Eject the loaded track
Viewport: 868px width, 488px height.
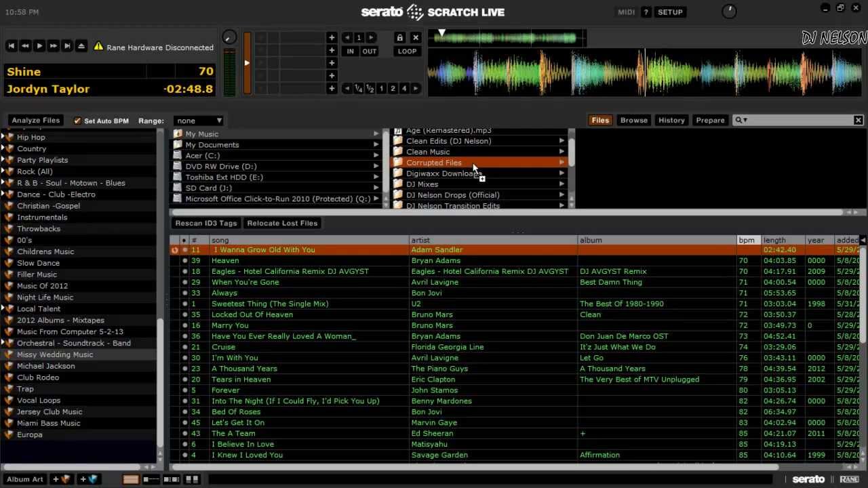81,46
